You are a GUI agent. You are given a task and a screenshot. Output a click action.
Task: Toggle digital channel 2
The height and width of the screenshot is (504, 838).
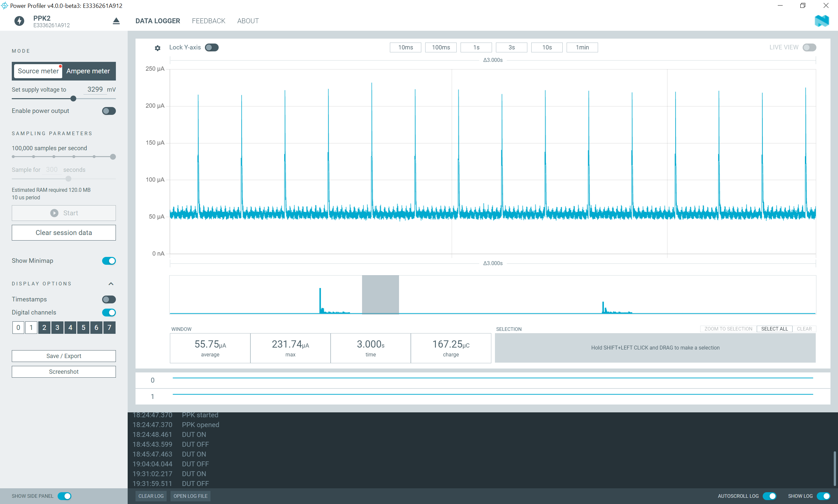point(44,328)
